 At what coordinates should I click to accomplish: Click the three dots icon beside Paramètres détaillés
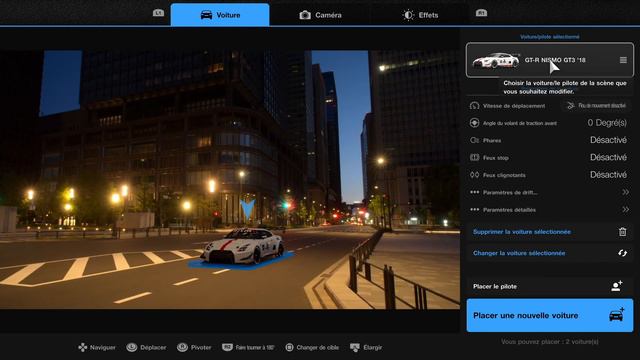point(474,210)
